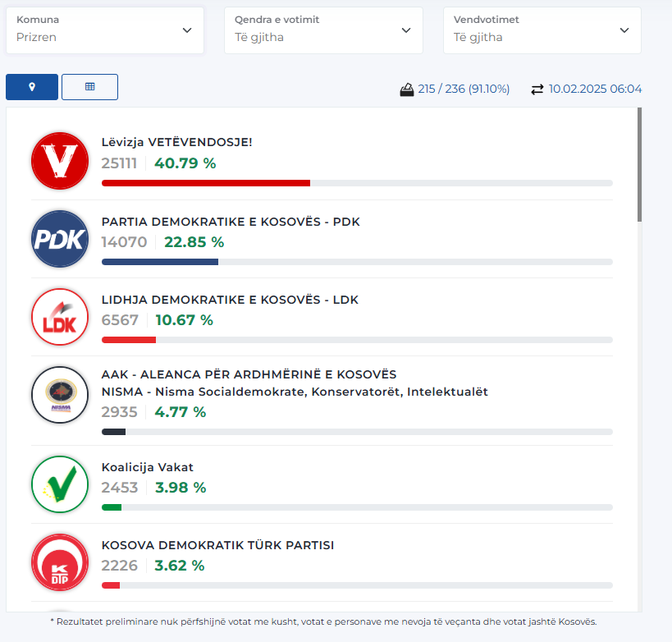Click the LDK red progress bar
Screen dimensions: 672x642
(x=129, y=340)
